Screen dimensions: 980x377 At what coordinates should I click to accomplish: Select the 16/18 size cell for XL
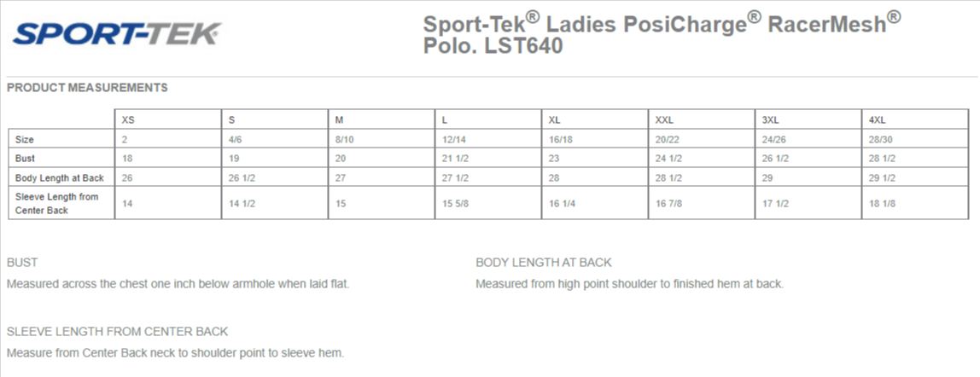(560, 139)
